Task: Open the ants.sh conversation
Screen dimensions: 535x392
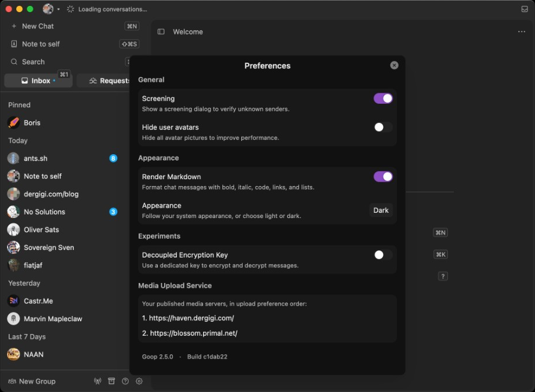Action: coord(65,158)
